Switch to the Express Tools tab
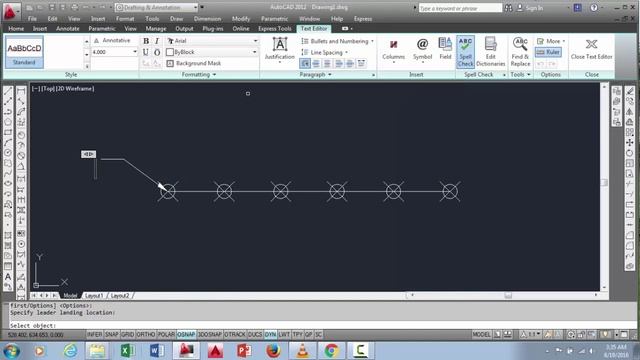 275,29
